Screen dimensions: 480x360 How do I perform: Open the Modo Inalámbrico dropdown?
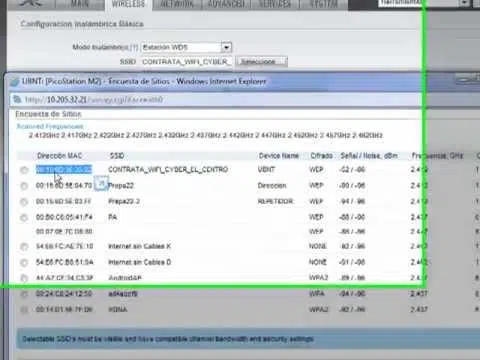click(x=186, y=47)
